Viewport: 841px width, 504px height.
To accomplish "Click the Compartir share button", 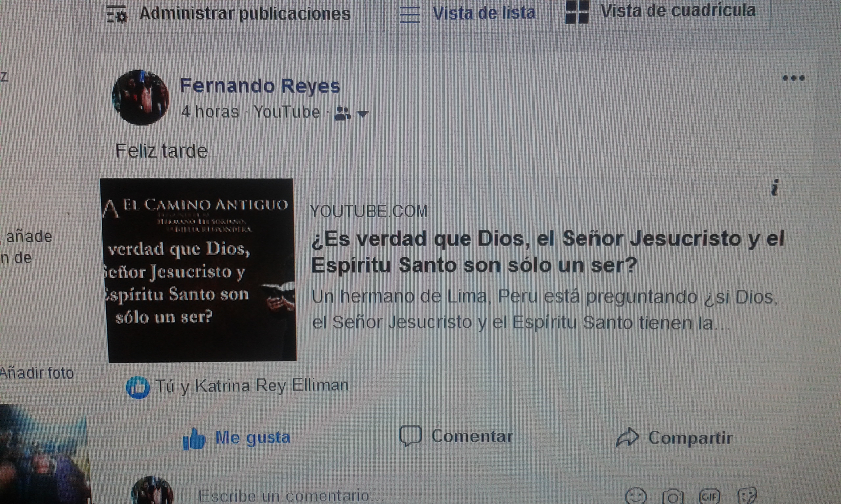I will coord(674,438).
